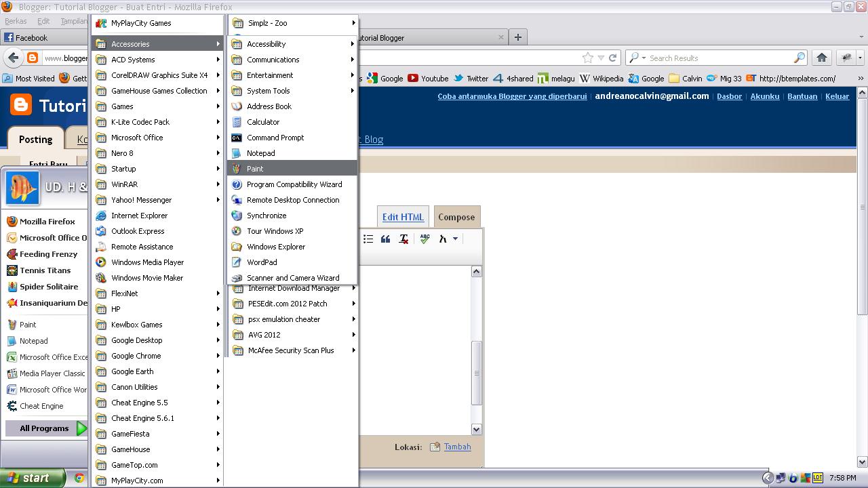The image size is (868, 488).
Task: Click the Media Player Classic icon
Action: [x=12, y=373]
